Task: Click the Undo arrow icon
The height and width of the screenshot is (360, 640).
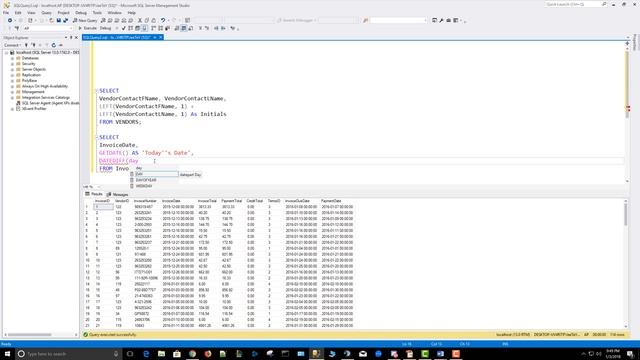Action: [163, 20]
